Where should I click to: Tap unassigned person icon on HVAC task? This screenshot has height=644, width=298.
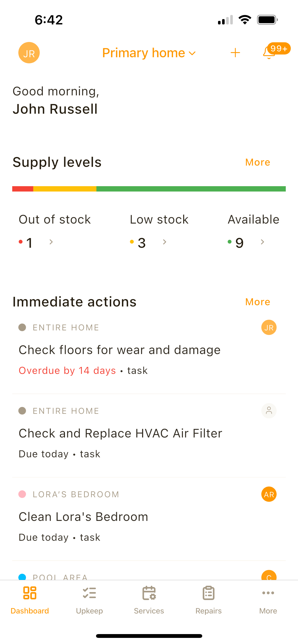tap(269, 411)
